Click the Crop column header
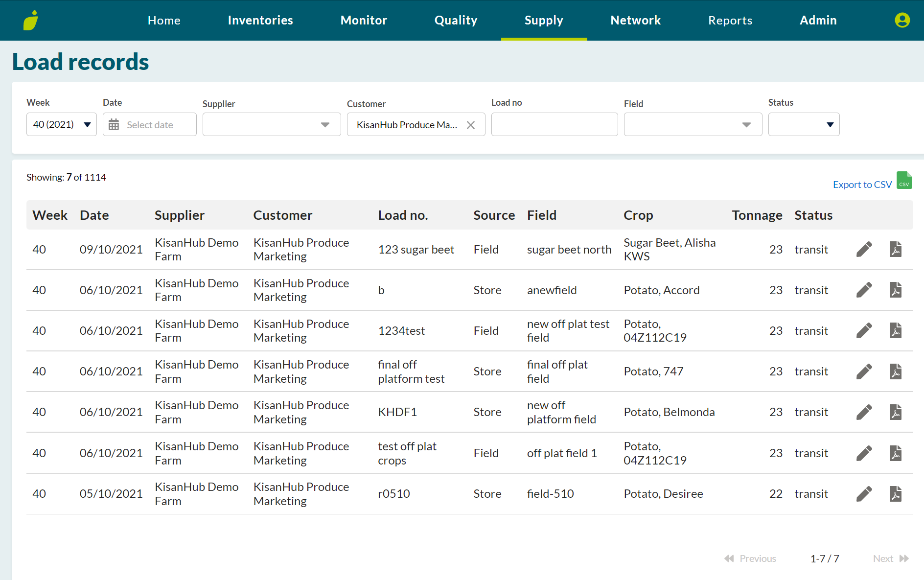924x580 pixels. pyautogui.click(x=638, y=215)
